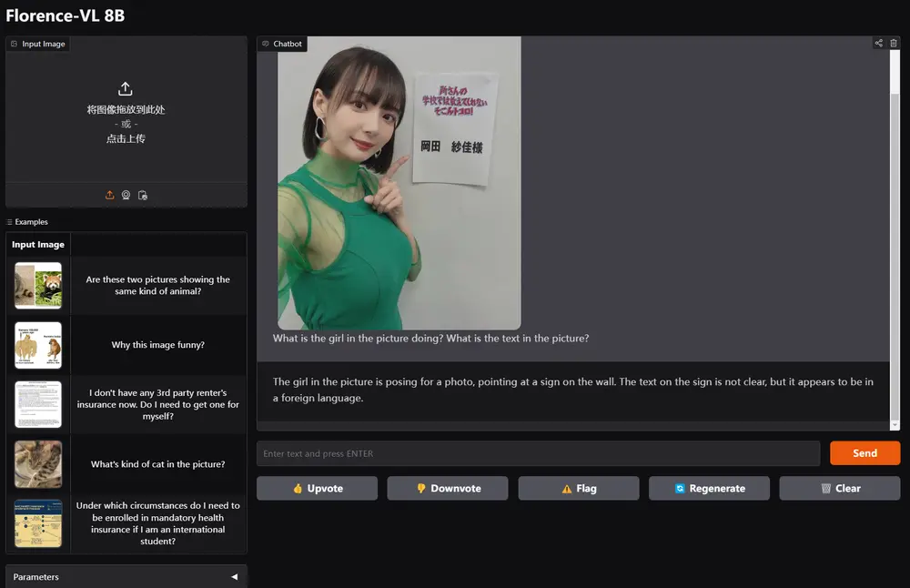Click 'Are these two pictures showing the same kind of animal?'

tap(157, 285)
